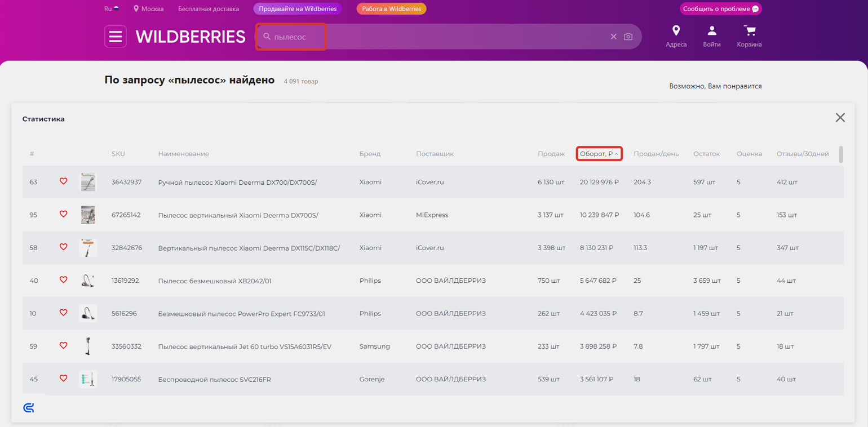868x427 pixels.
Task: Click name Пылесос вертикальный Xiaomi Deerma DX700S/
Action: [238, 215]
